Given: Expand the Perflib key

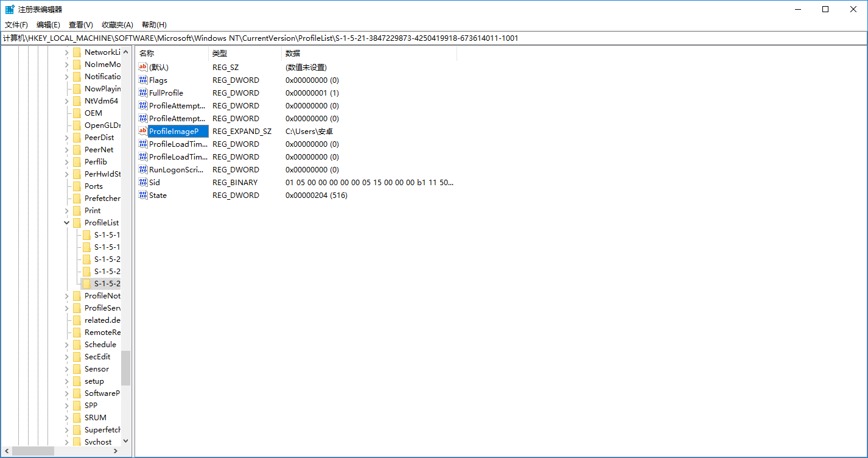Looking at the screenshot, I should 67,162.
